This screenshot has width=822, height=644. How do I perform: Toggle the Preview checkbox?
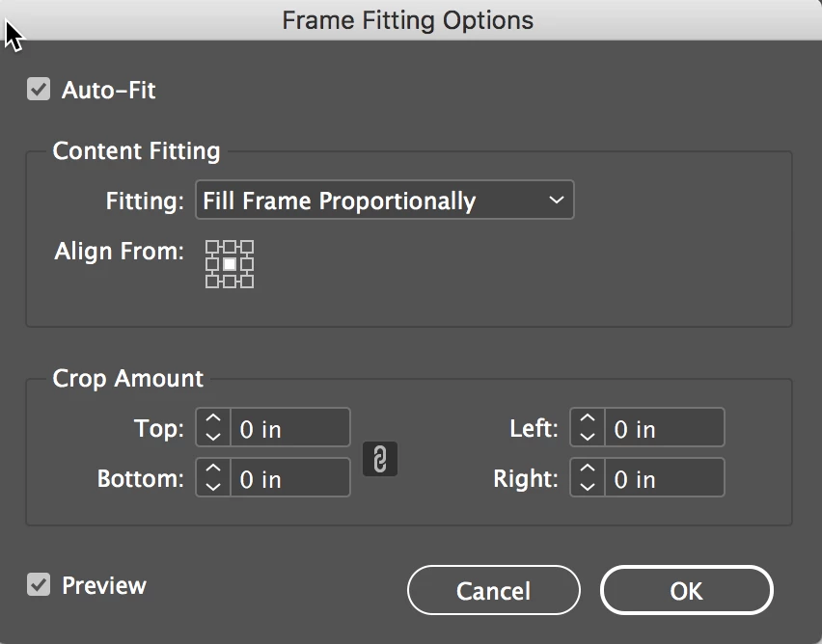point(39,585)
